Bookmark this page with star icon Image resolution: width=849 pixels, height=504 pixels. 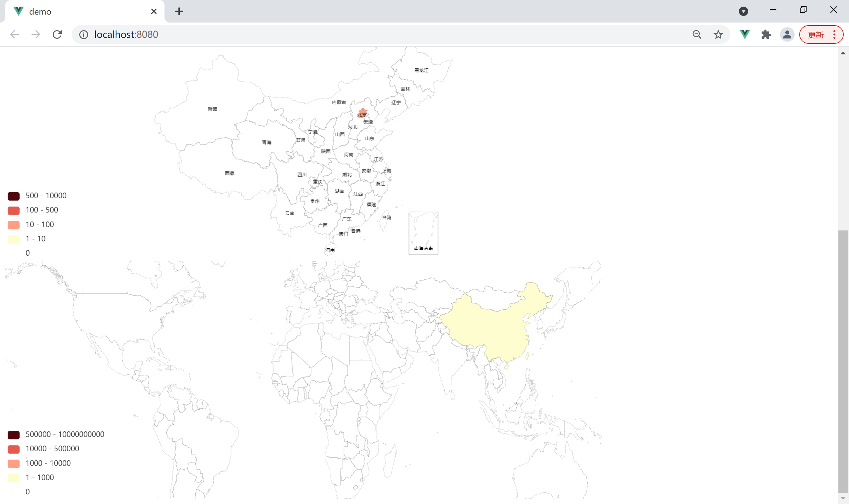point(718,34)
